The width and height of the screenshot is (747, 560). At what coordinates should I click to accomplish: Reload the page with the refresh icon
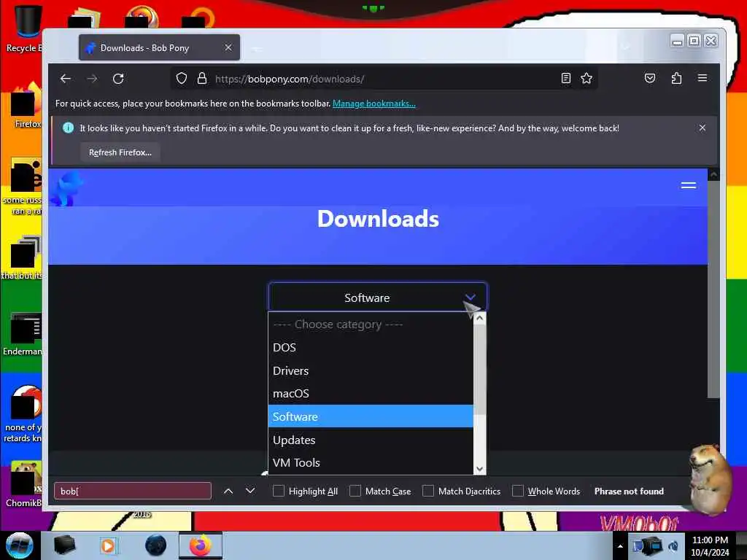118,79
